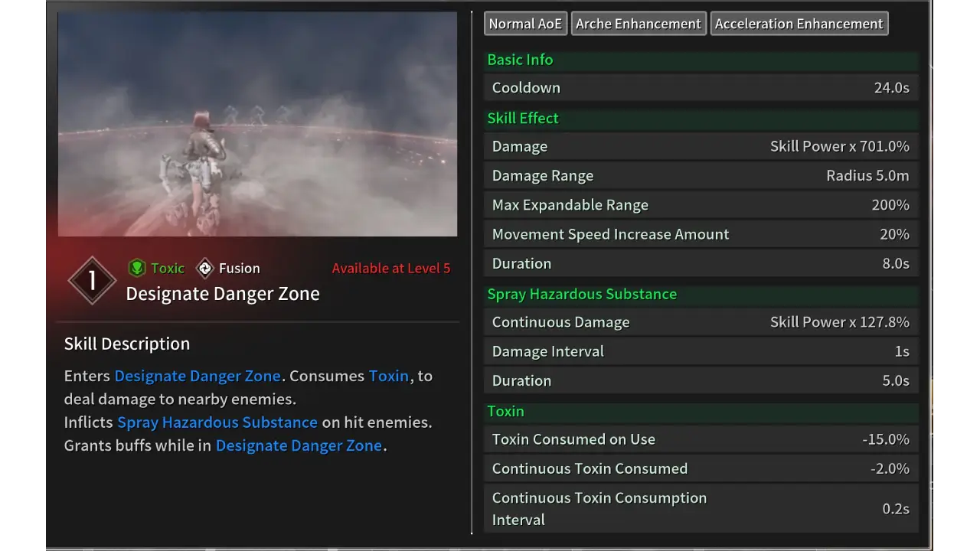Click the Fusion arche type icon
980x551 pixels.
(205, 268)
